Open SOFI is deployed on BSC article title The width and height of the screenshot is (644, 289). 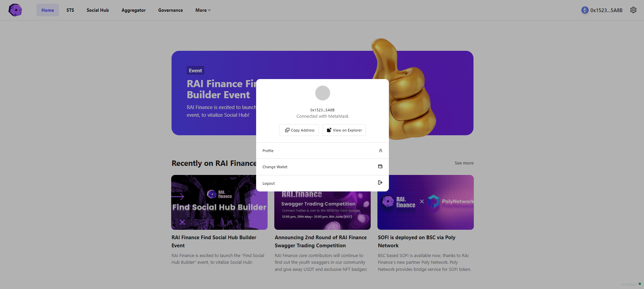pyautogui.click(x=417, y=242)
